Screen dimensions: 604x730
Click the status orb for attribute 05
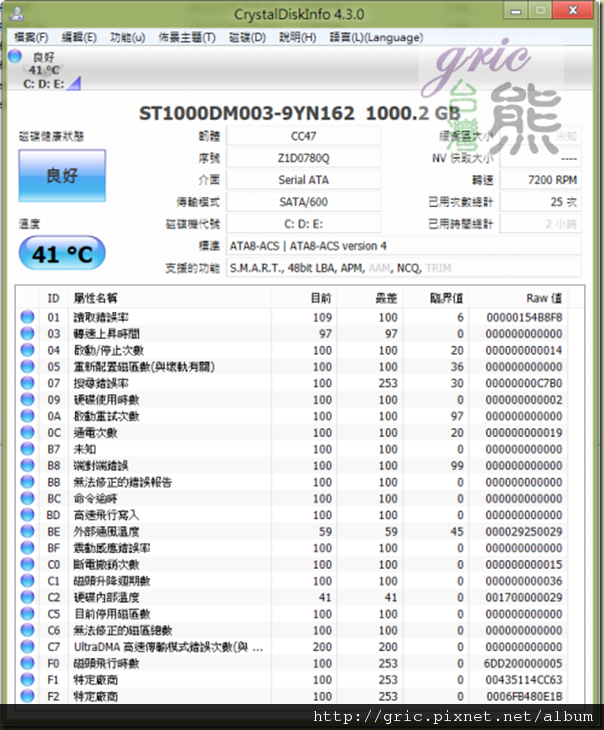coord(27,366)
